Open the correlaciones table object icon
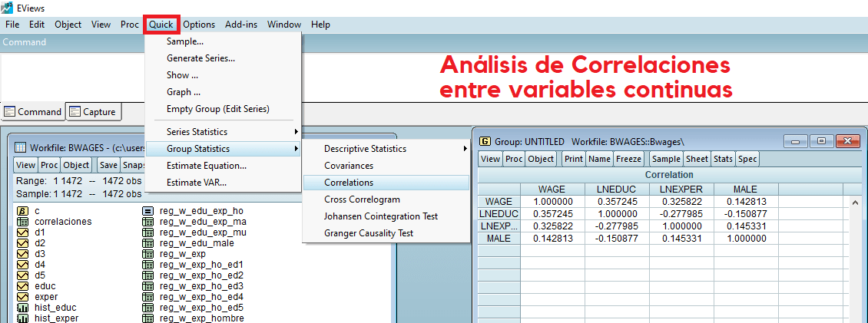The width and height of the screenshot is (868, 323). click(23, 222)
